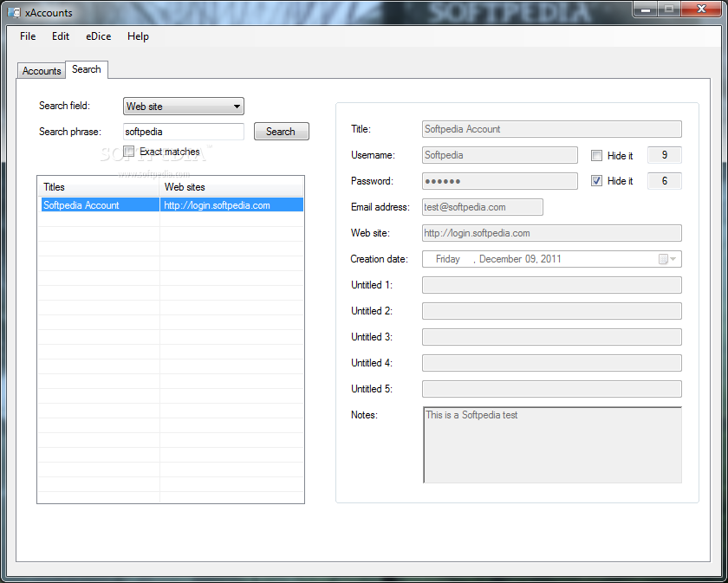Screen dimensions: 728x583
Task: Click the Email address field
Action: [483, 207]
